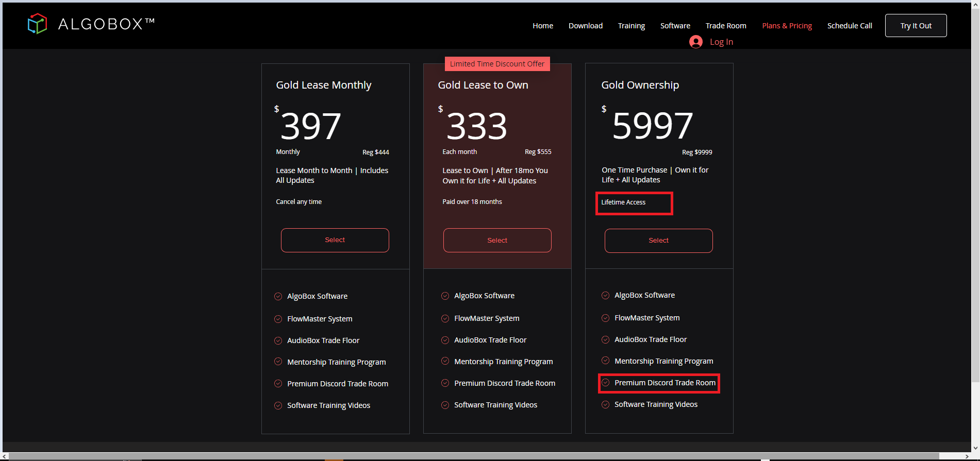Viewport: 980px width, 461px height.
Task: Click the 397 price figure
Action: tap(310, 126)
